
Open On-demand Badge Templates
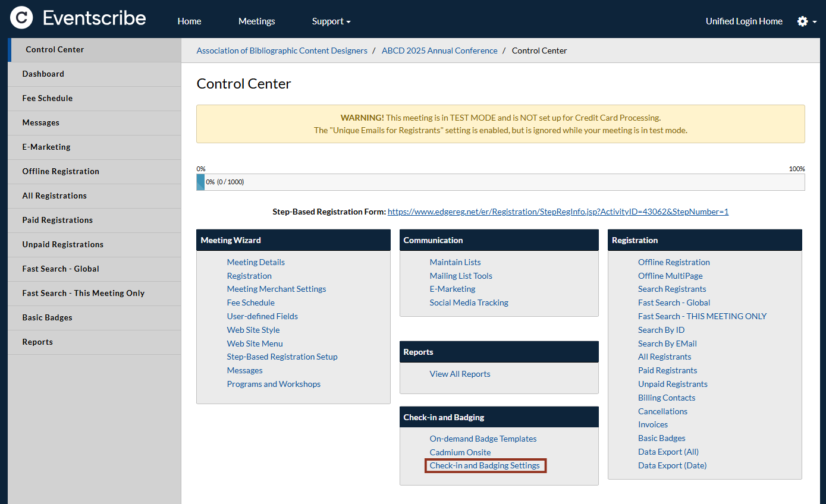coord(483,439)
